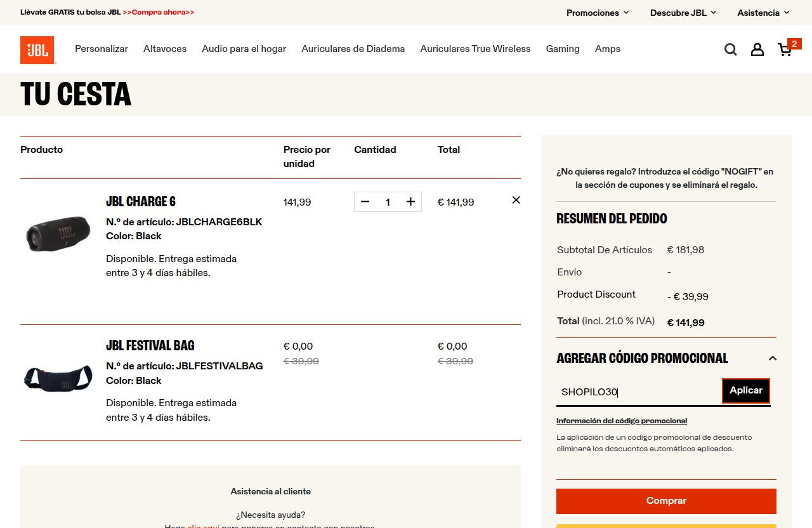Open Auriculares de Diadema menu
The height and width of the screenshot is (528, 812).
(x=353, y=49)
